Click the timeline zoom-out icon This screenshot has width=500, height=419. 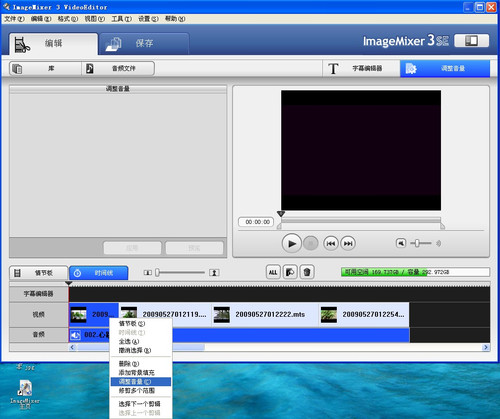click(x=147, y=273)
